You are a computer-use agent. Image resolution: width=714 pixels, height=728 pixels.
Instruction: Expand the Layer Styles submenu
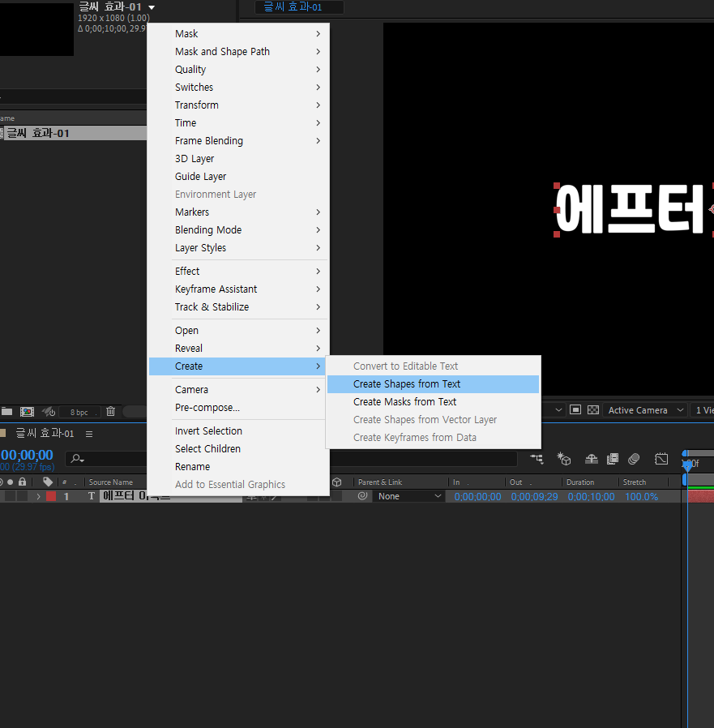(x=238, y=248)
